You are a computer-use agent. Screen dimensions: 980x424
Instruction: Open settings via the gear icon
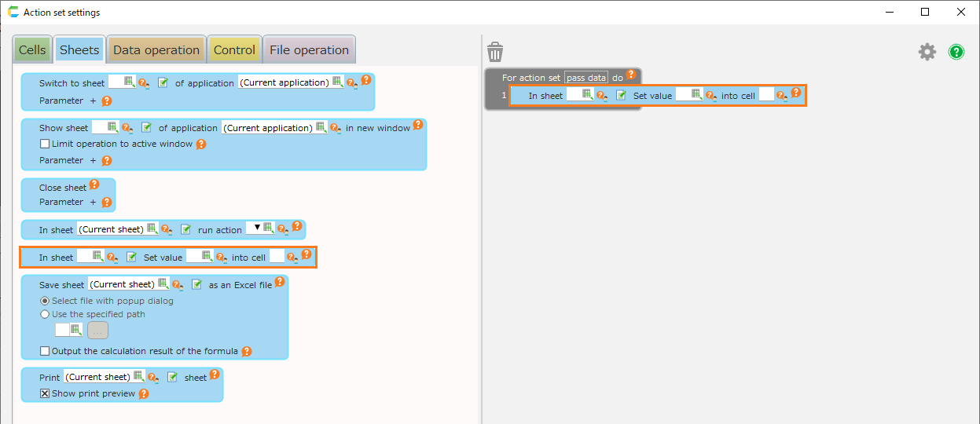pos(927,52)
